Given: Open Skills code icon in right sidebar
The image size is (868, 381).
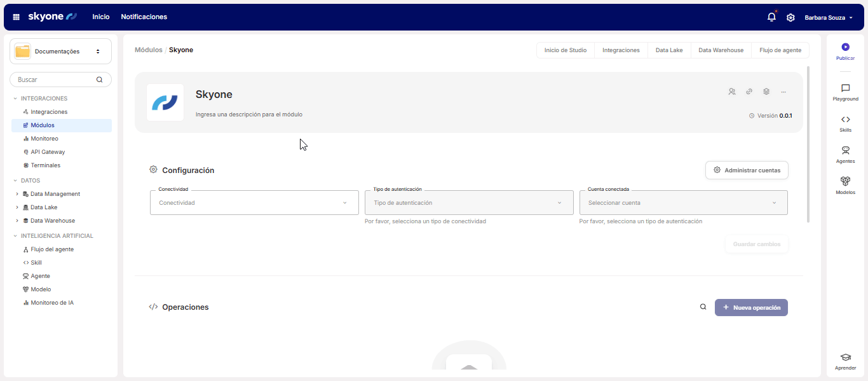Looking at the screenshot, I should (x=845, y=123).
